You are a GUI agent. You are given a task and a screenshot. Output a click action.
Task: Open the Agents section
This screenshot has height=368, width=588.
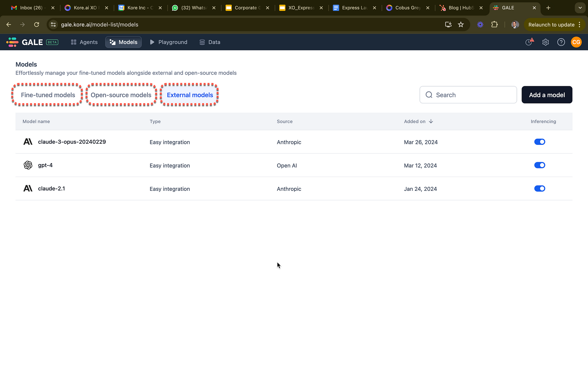coord(84,42)
